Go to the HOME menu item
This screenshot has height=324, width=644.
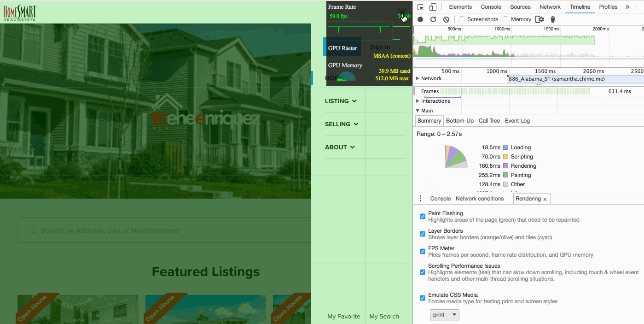(335, 78)
